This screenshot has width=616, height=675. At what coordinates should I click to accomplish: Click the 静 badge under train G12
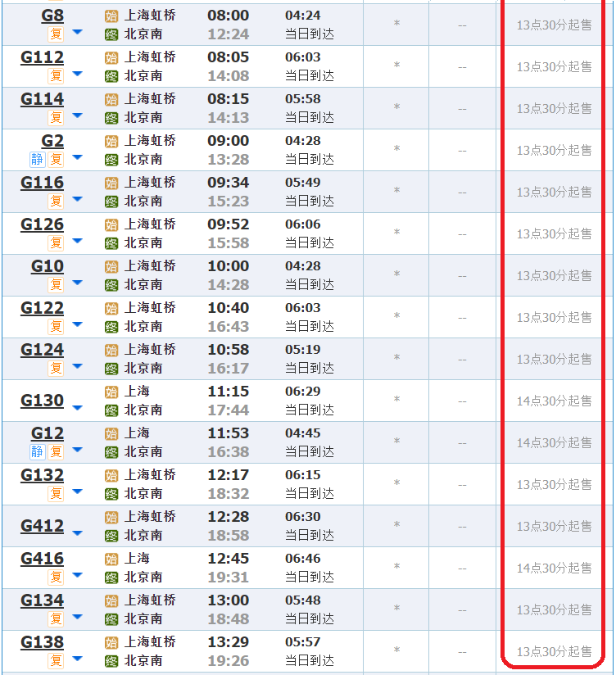coord(37,451)
